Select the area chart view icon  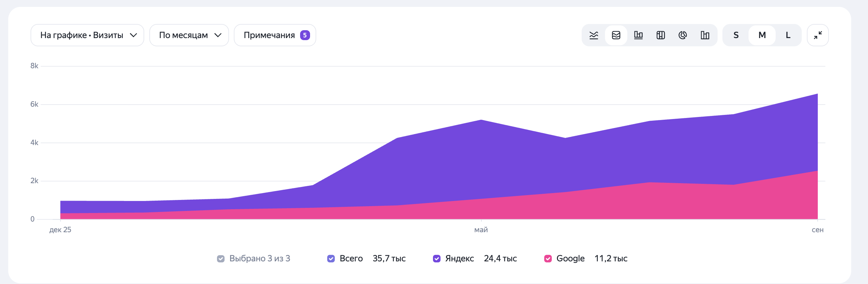(x=616, y=35)
